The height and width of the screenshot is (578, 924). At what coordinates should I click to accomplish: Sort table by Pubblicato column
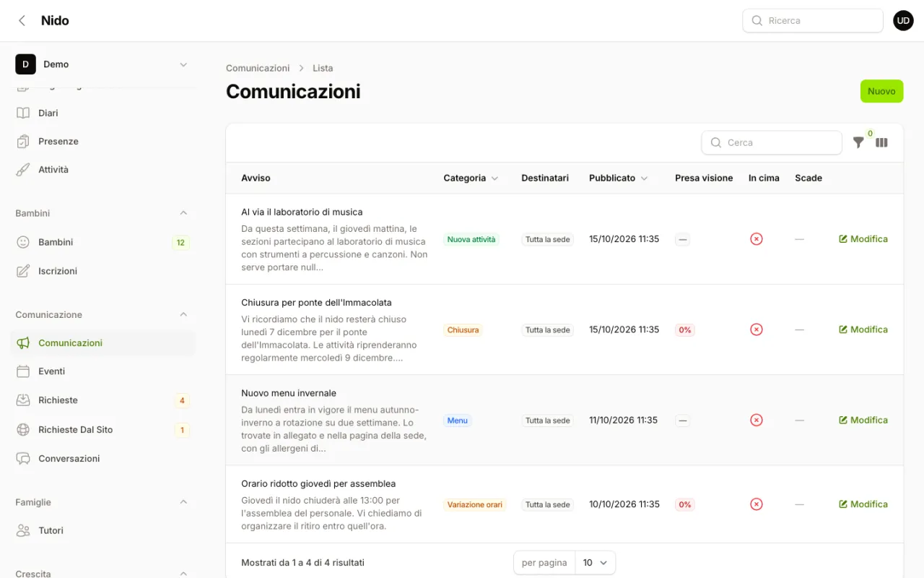click(618, 178)
